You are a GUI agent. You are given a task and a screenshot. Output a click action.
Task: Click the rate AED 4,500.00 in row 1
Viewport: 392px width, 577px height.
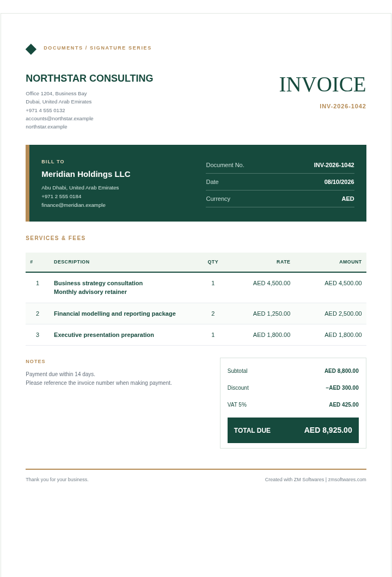[272, 284]
